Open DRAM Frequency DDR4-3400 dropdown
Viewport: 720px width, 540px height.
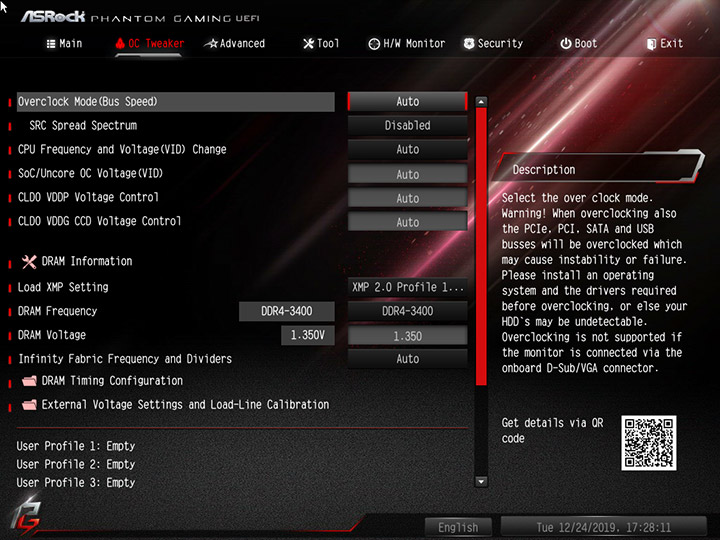click(407, 311)
